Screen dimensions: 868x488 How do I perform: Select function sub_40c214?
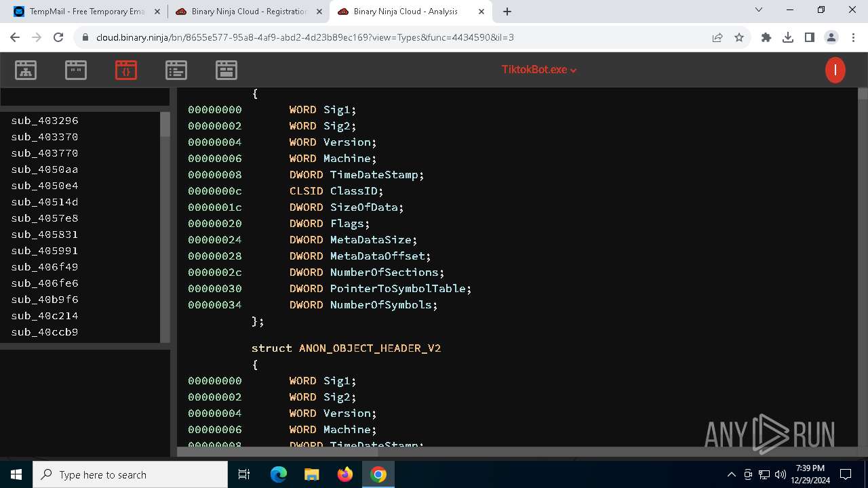coord(45,316)
